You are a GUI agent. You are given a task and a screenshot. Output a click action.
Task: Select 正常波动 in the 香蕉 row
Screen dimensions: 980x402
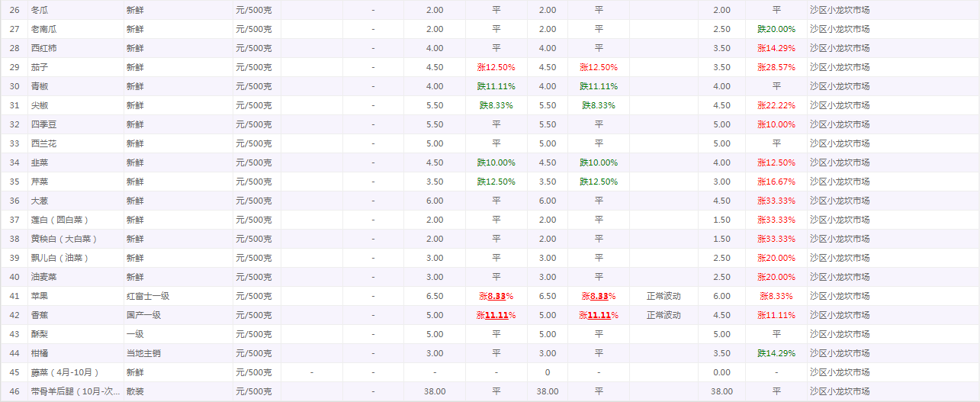[664, 315]
